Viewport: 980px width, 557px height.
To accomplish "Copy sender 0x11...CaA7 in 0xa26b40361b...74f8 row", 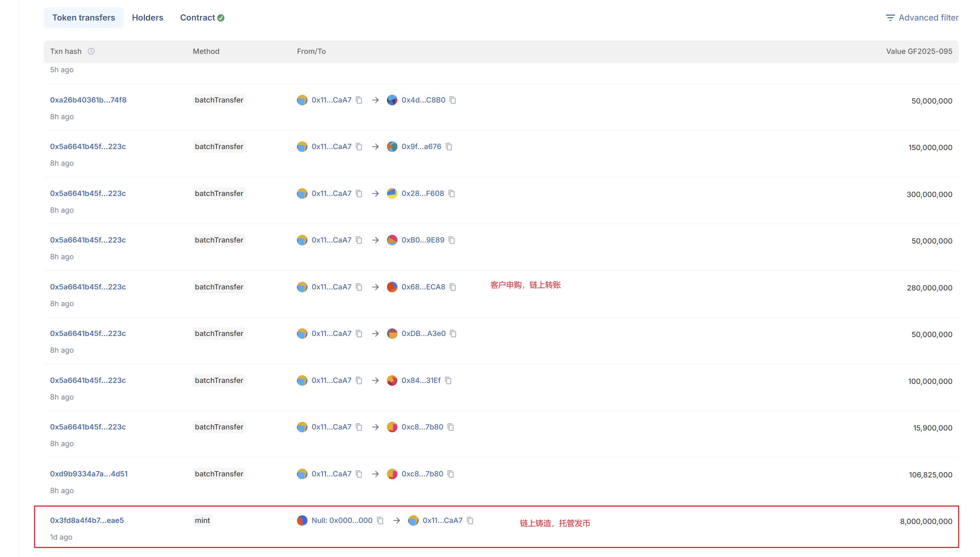I will coord(359,100).
